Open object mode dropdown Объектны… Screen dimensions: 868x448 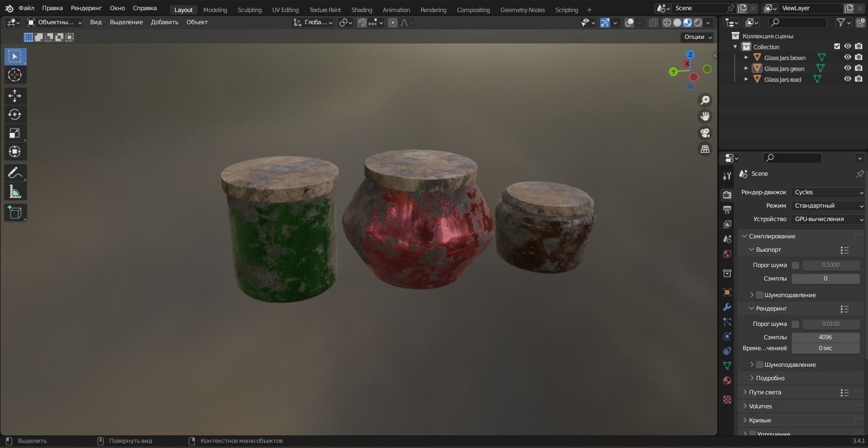coord(54,22)
